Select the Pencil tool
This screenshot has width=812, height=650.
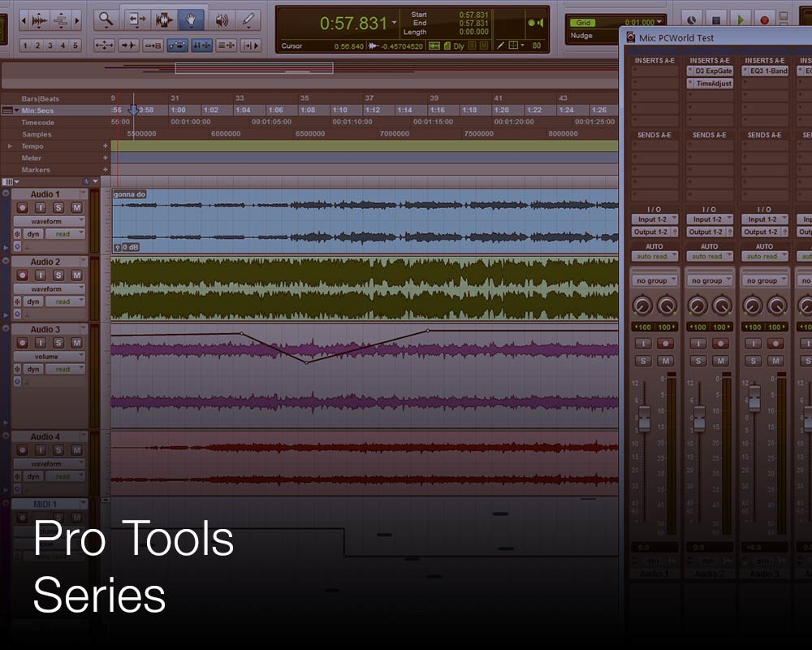click(x=248, y=19)
